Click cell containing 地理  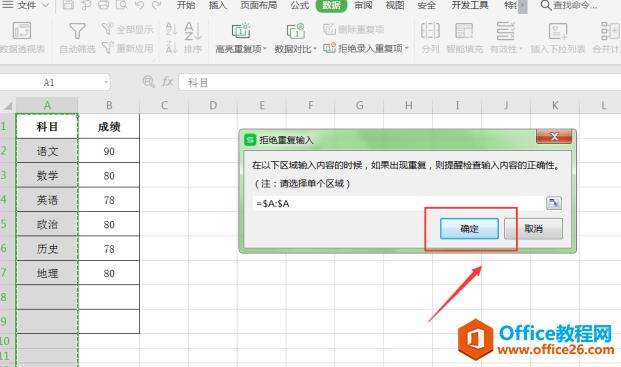[x=47, y=273]
